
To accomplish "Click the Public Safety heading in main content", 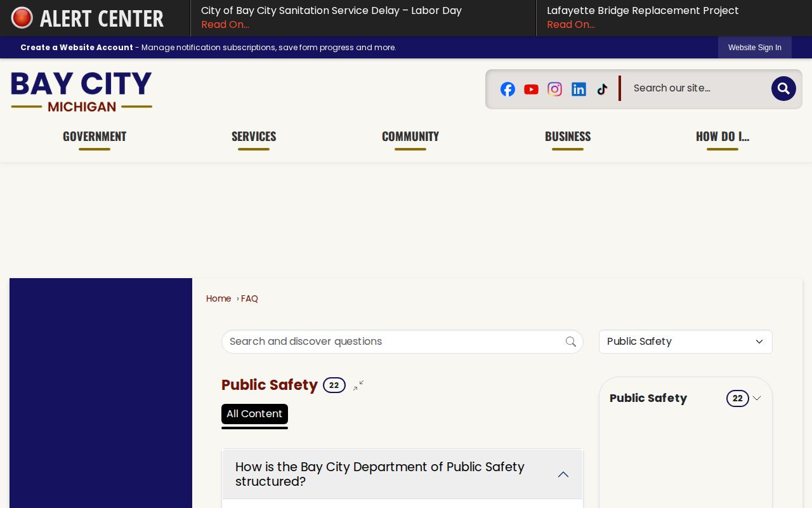I will (270, 385).
